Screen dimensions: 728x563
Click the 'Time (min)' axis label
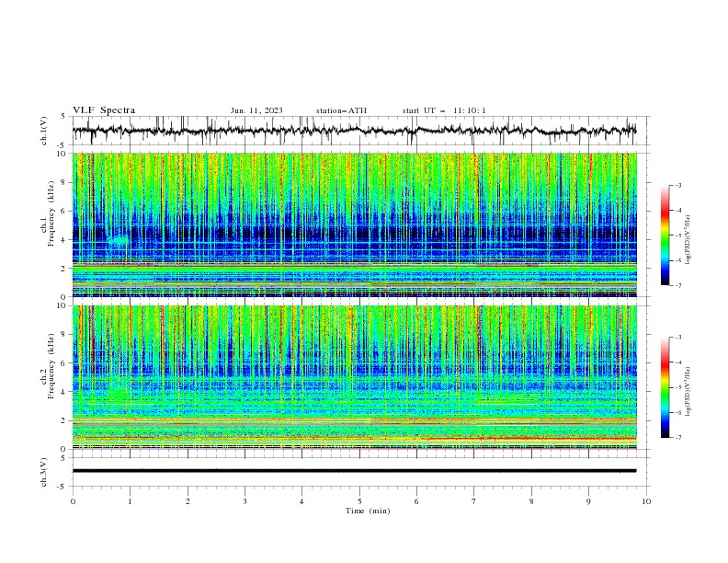[368, 511]
